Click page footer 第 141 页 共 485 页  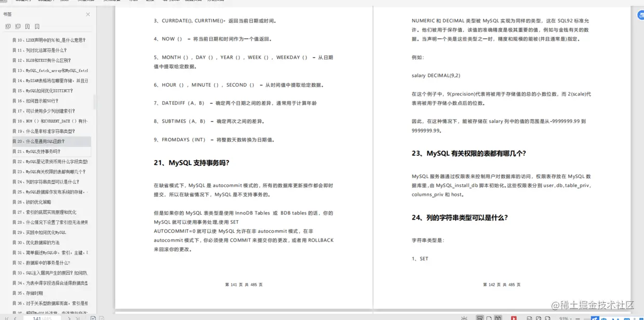tap(244, 285)
